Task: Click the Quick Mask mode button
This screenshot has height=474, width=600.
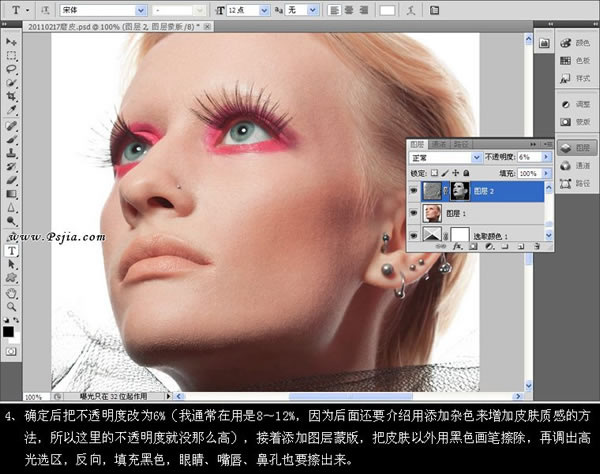Action: click(11, 351)
